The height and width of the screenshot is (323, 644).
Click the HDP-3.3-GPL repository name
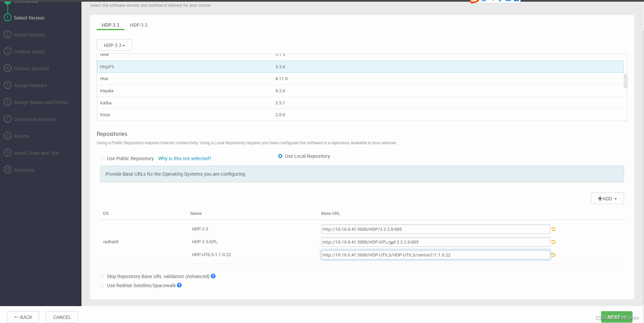pyautogui.click(x=205, y=242)
